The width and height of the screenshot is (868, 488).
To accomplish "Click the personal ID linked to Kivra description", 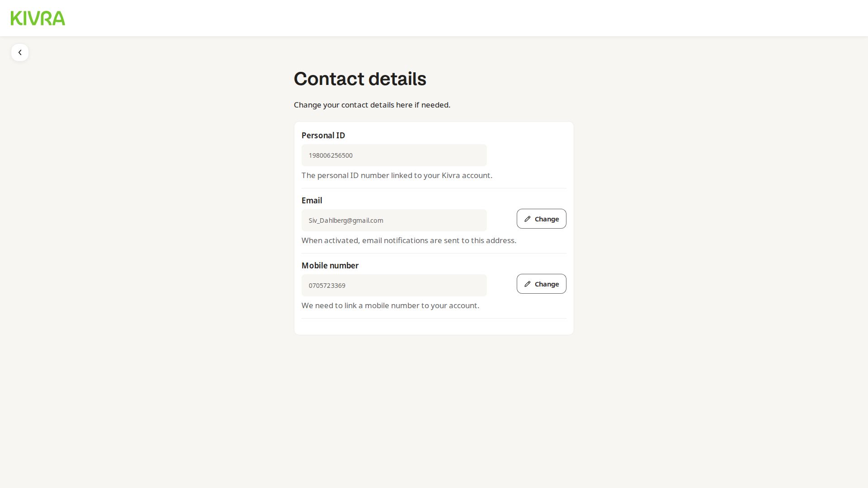I will (396, 175).
